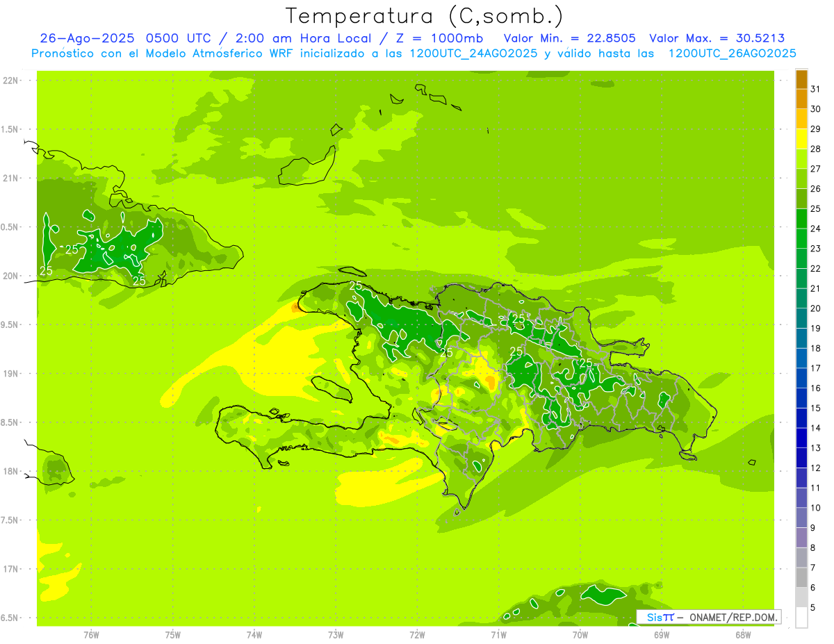Click the "22N" latitude label
The image size is (834, 644).
coord(11,81)
